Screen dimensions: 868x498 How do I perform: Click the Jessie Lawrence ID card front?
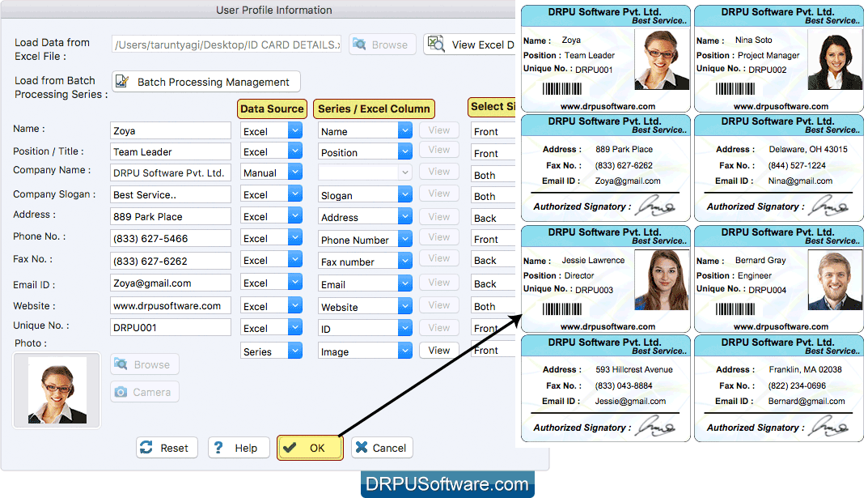point(606,279)
